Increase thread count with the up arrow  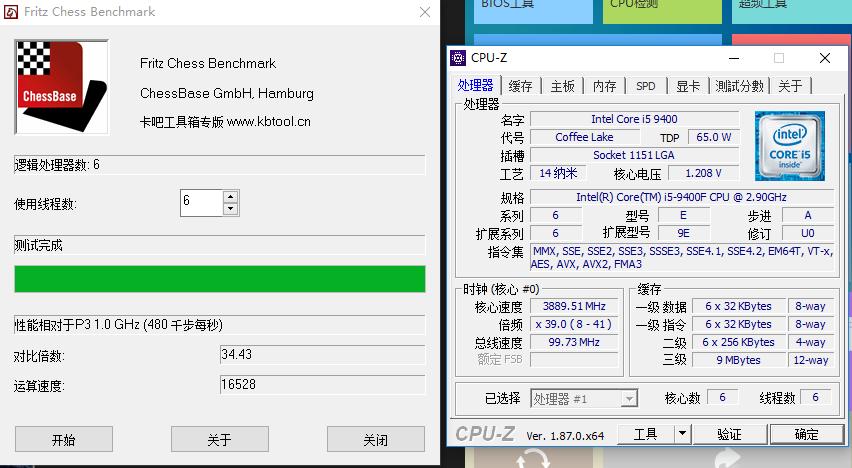tap(231, 197)
